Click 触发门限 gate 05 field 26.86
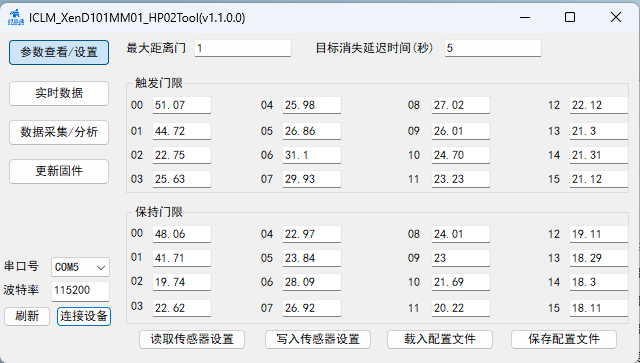The width and height of the screenshot is (640, 363). 312,131
